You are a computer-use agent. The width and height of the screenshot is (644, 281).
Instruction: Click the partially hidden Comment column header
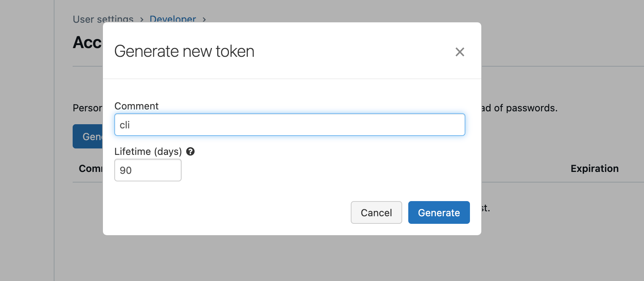(90, 169)
